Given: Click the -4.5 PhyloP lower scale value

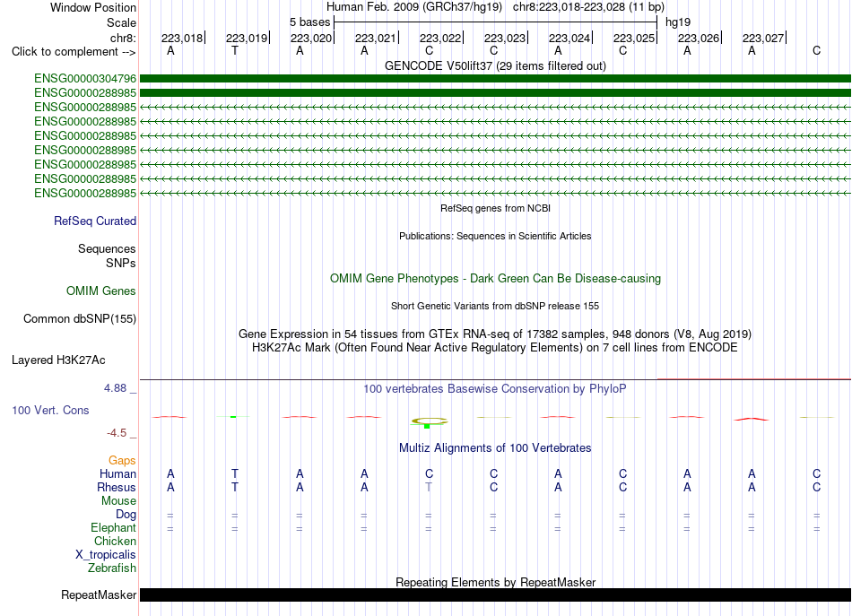Looking at the screenshot, I should coord(117,433).
